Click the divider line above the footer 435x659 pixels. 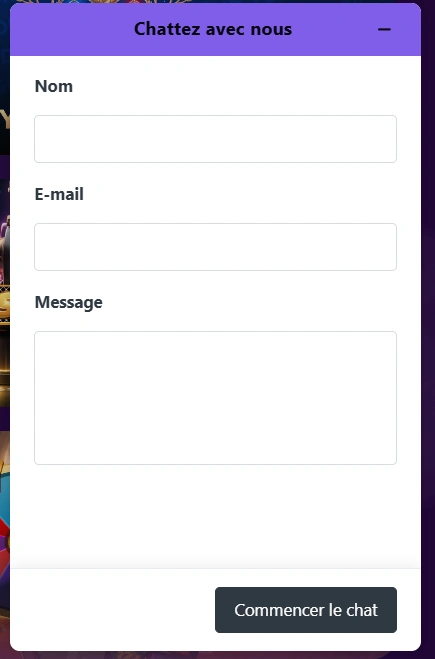pyautogui.click(x=215, y=568)
